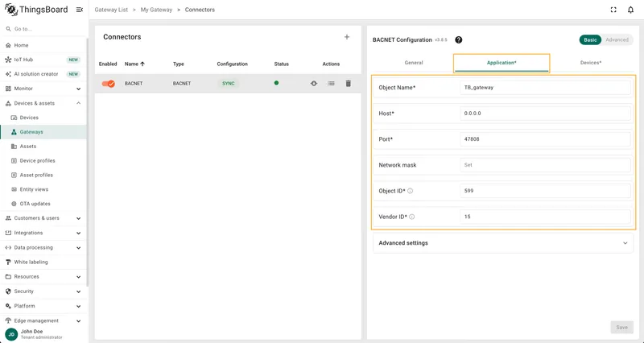
Task: Open BACNET connector logs list icon
Action: point(331,84)
